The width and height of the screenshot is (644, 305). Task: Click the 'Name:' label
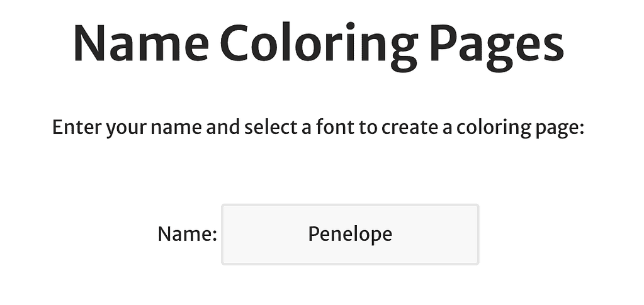[x=187, y=234]
